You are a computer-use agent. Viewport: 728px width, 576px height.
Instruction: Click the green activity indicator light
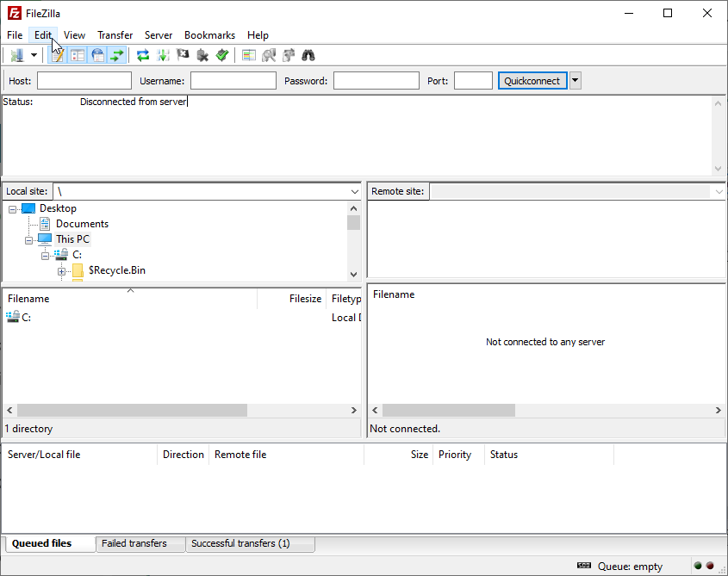coord(698,566)
